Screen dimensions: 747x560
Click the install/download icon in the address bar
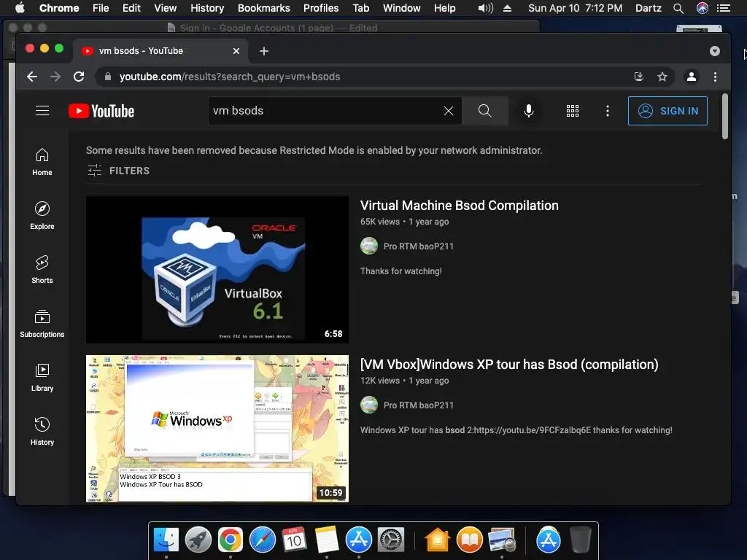[639, 77]
